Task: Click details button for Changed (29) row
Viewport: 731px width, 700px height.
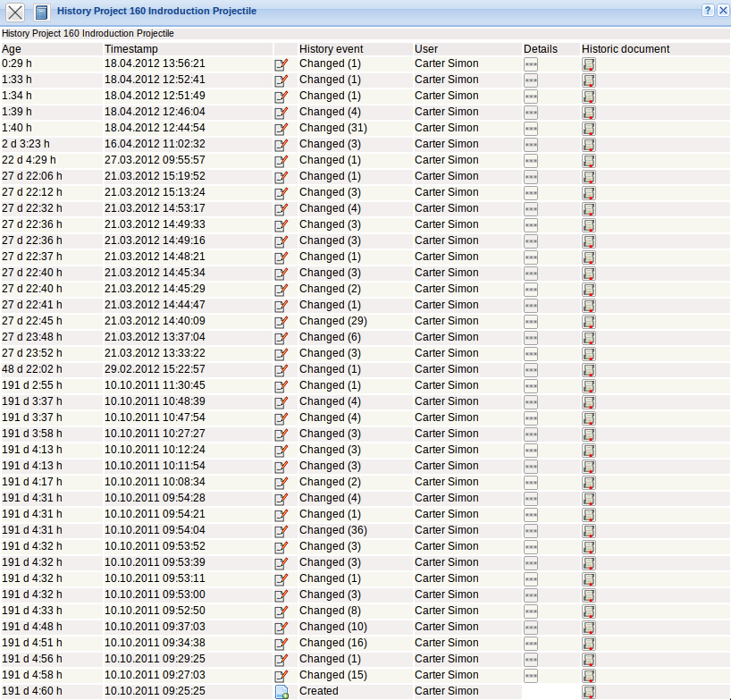Action: pos(531,322)
